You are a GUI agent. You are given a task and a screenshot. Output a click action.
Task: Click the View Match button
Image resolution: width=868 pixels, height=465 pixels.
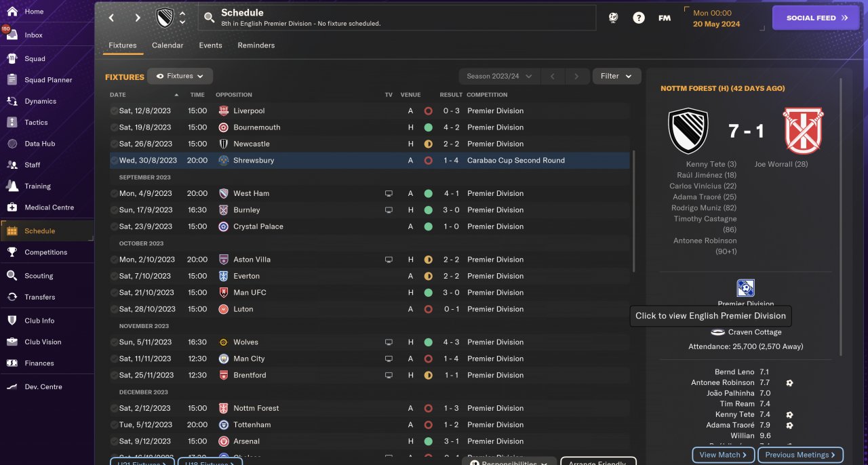(723, 455)
